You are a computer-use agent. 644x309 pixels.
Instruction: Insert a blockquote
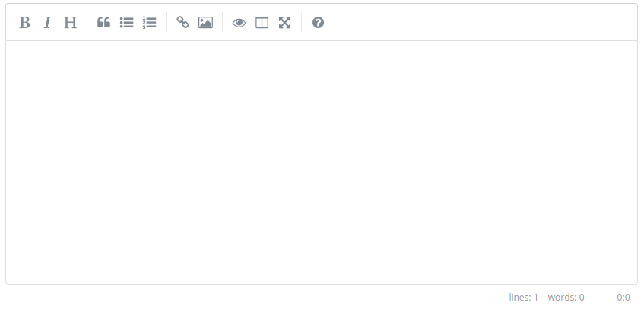tap(104, 23)
